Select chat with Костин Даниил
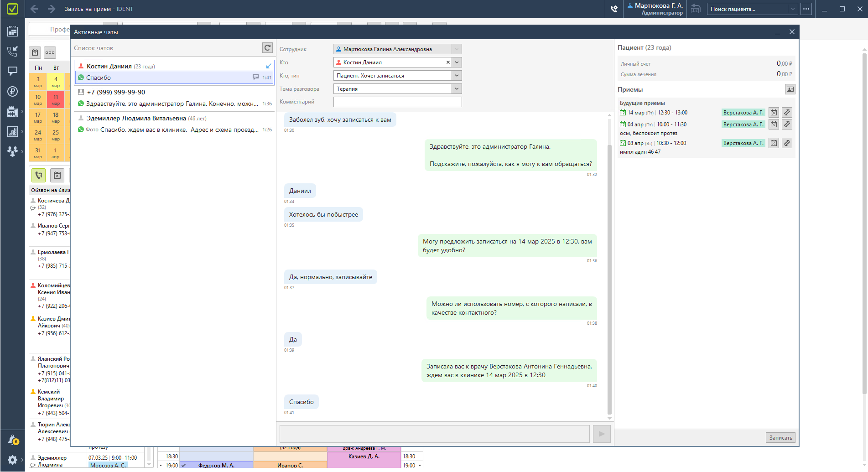The image size is (868, 472). point(174,72)
